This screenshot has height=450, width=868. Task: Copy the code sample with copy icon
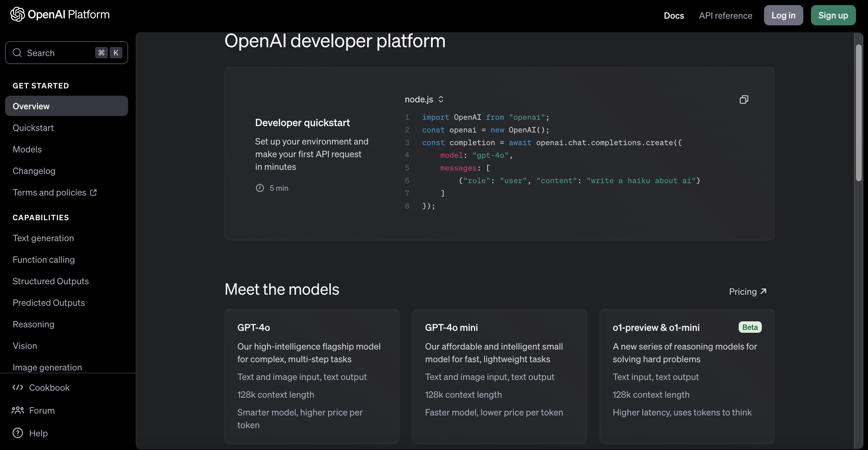click(x=744, y=100)
